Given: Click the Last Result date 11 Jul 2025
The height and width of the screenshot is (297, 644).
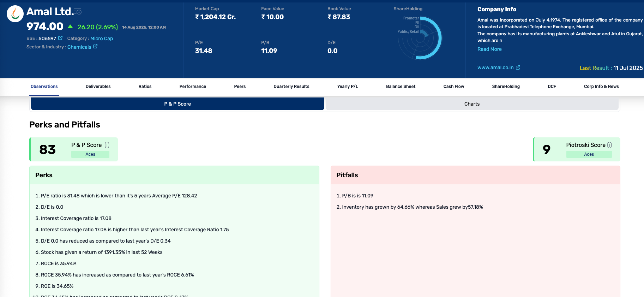Looking at the screenshot, I should (x=628, y=68).
